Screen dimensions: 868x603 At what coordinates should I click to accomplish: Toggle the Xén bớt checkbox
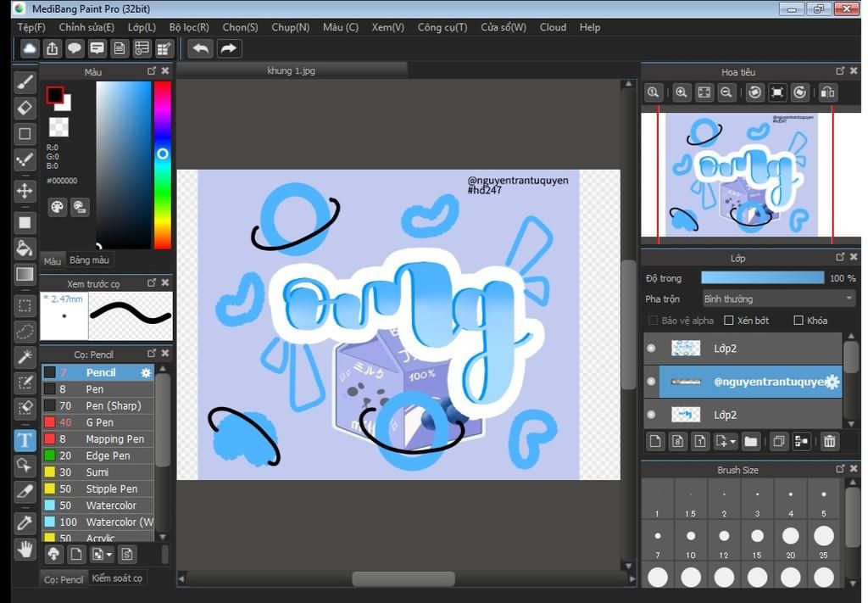(729, 321)
